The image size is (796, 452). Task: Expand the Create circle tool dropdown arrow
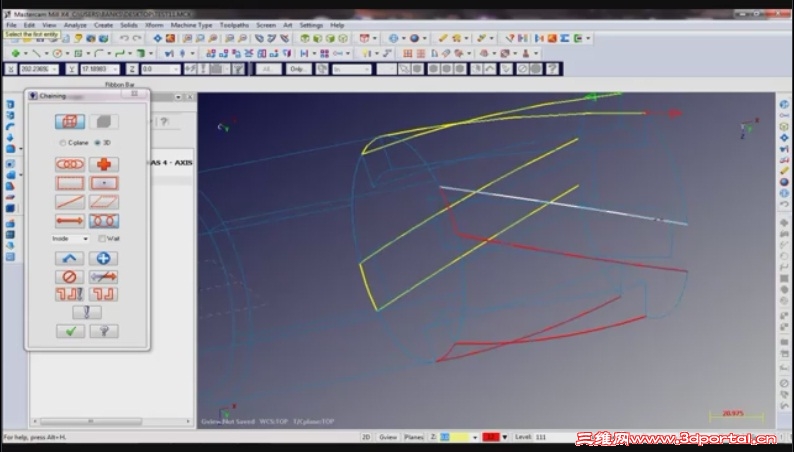[68, 53]
